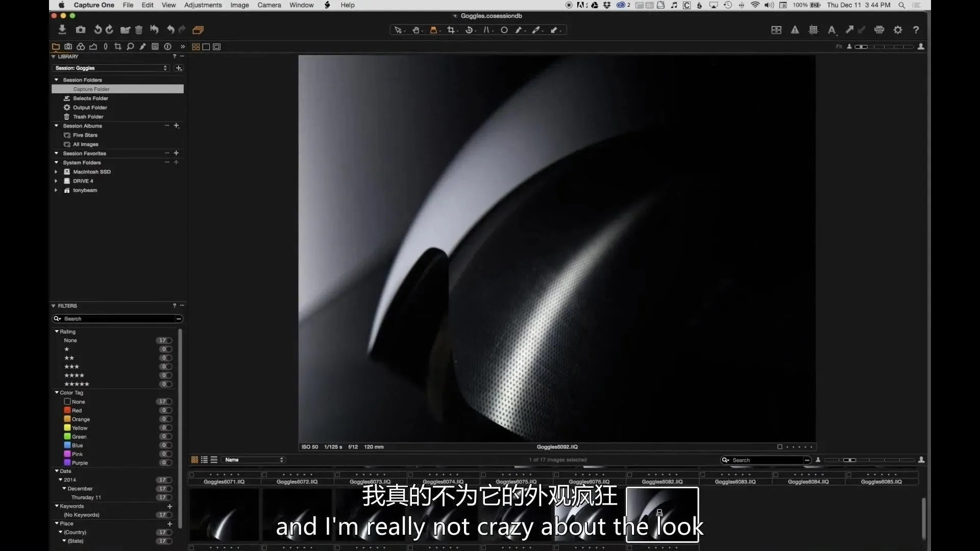Open the Adjustments menu
This screenshot has width=980, height=551.
pyautogui.click(x=203, y=5)
